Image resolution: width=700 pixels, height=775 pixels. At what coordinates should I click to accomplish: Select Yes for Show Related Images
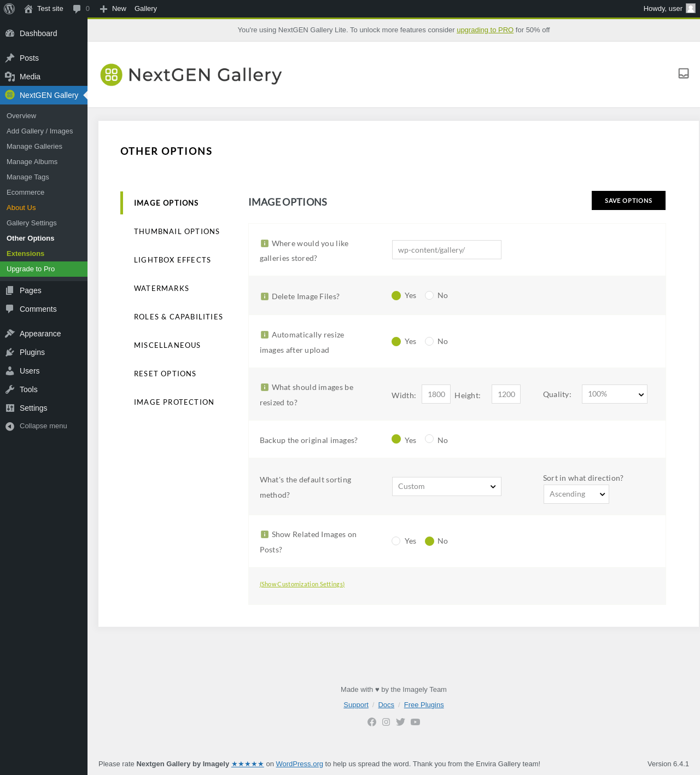[x=396, y=541]
